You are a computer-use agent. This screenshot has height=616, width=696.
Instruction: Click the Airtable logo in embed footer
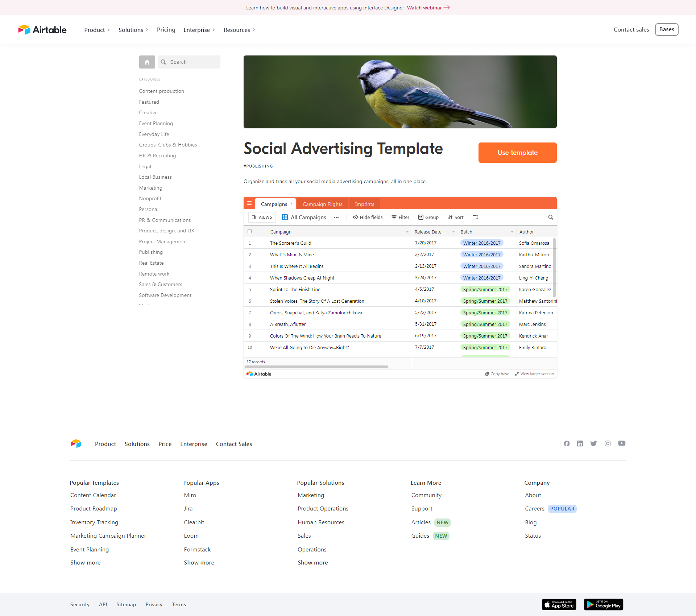[259, 374]
